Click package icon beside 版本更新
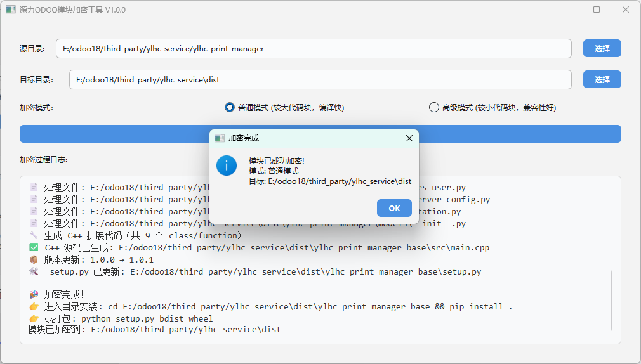The image size is (641, 364). (34, 259)
